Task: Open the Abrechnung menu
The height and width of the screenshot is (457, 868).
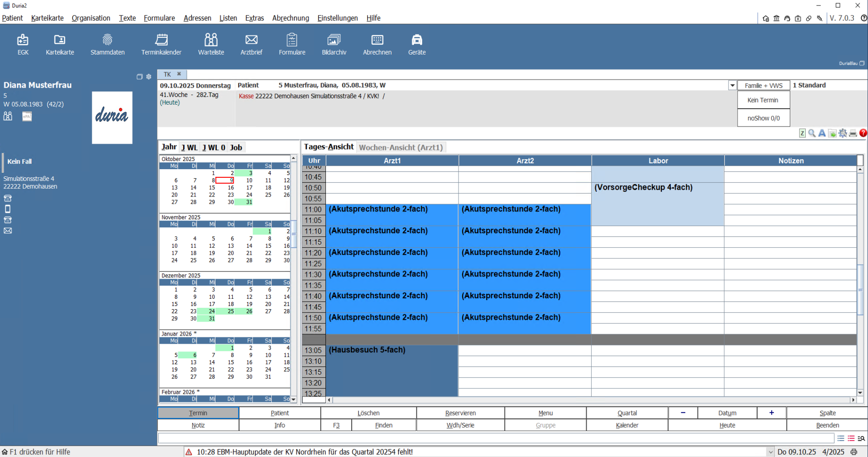Action: [290, 18]
